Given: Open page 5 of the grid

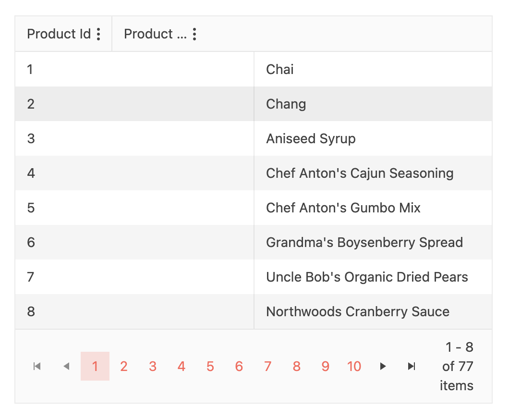Looking at the screenshot, I should pos(210,367).
